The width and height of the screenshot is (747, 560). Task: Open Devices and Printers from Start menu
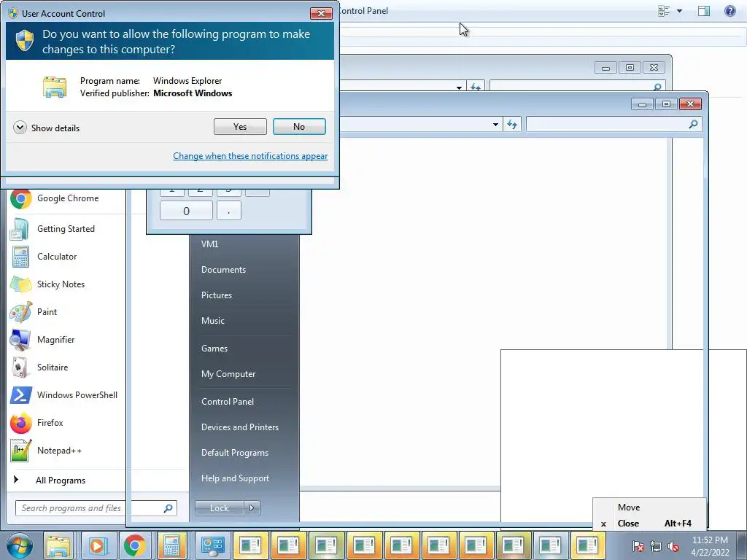coord(239,427)
